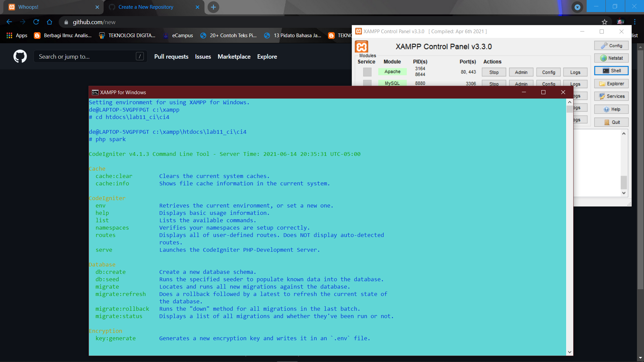Launch Explorer from the XAMPP panel
Viewport: 644px width, 362px height.
(x=611, y=83)
